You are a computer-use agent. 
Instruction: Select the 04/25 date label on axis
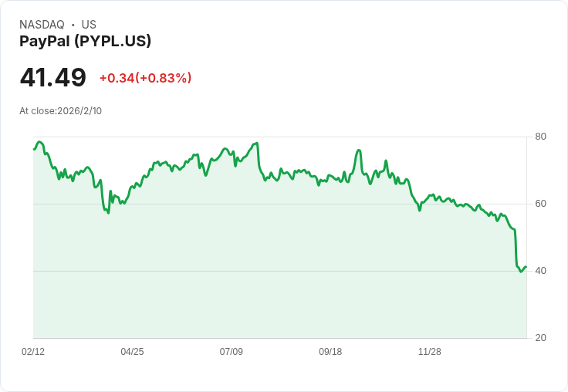click(x=132, y=351)
